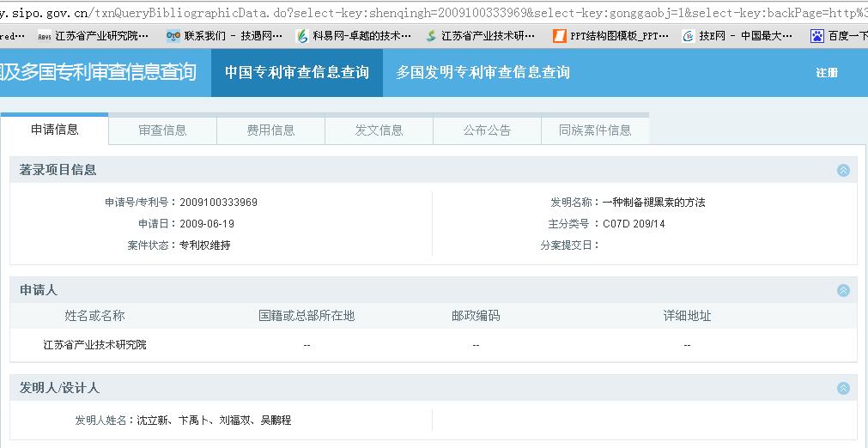The height and width of the screenshot is (448, 868).
Task: Click the 江苏省产业技术研 bookmark icon
Action: [431, 36]
